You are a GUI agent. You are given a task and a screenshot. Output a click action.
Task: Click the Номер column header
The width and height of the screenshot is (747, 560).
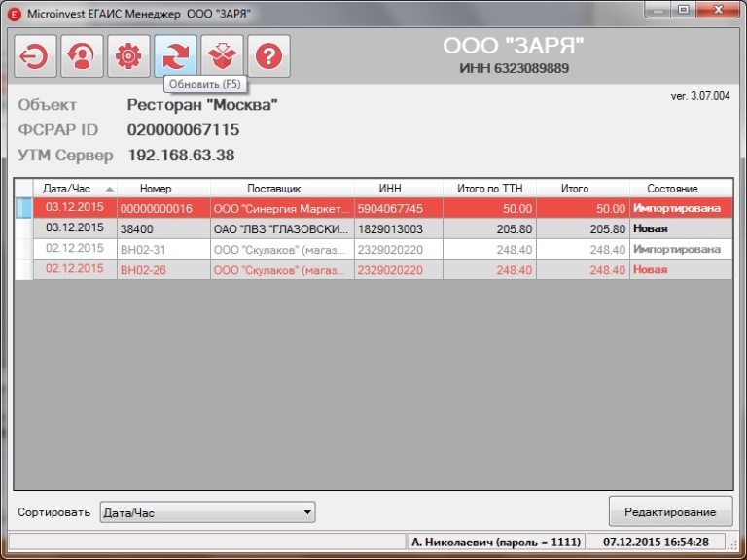(156, 189)
